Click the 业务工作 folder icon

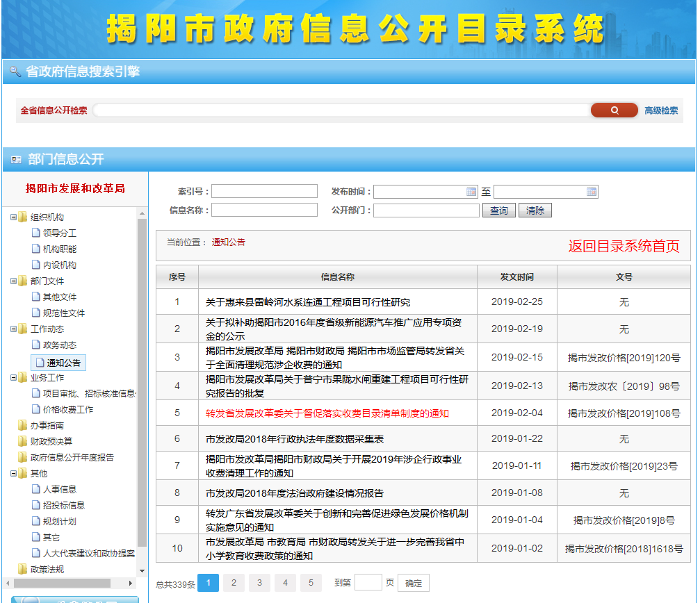[23, 378]
